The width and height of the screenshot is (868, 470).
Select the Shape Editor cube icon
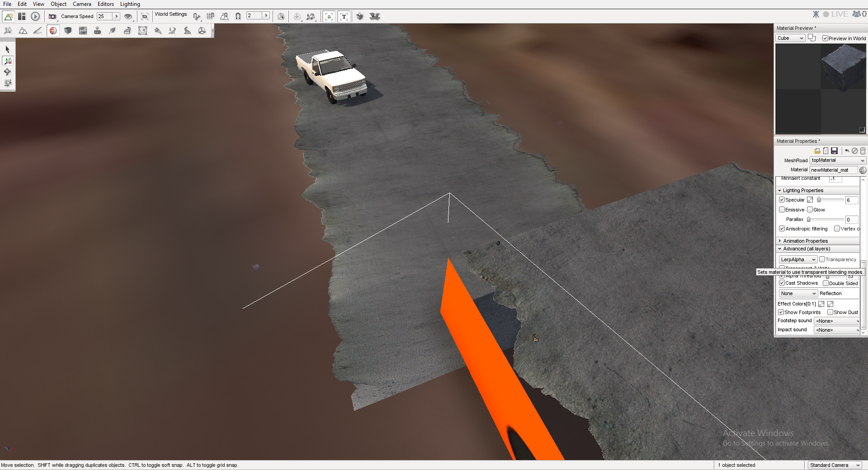202,31
